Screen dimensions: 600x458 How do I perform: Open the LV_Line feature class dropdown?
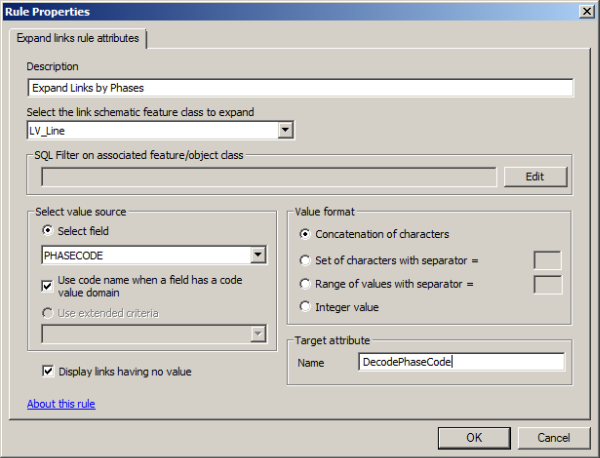[285, 130]
